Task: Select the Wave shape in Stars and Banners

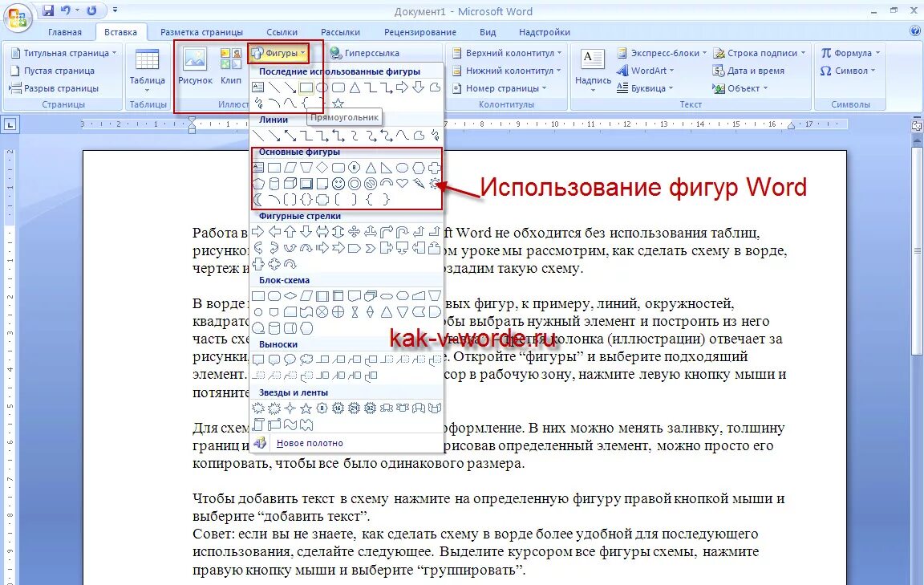Action: (290, 424)
